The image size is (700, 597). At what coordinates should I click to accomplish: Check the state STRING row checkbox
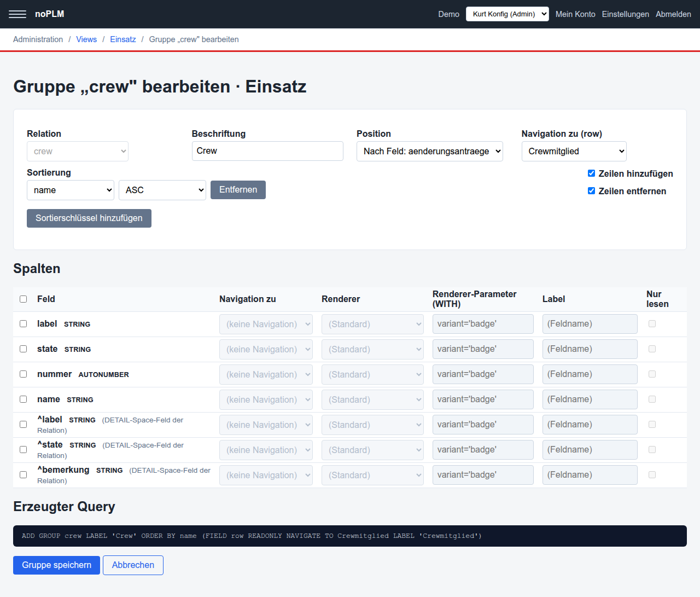(x=24, y=349)
